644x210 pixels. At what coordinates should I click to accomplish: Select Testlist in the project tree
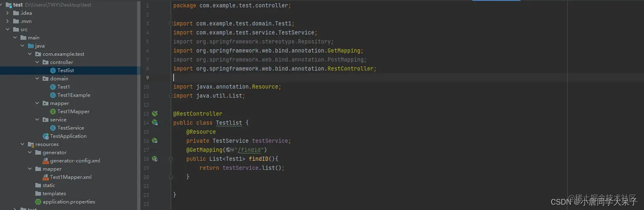tap(66, 71)
